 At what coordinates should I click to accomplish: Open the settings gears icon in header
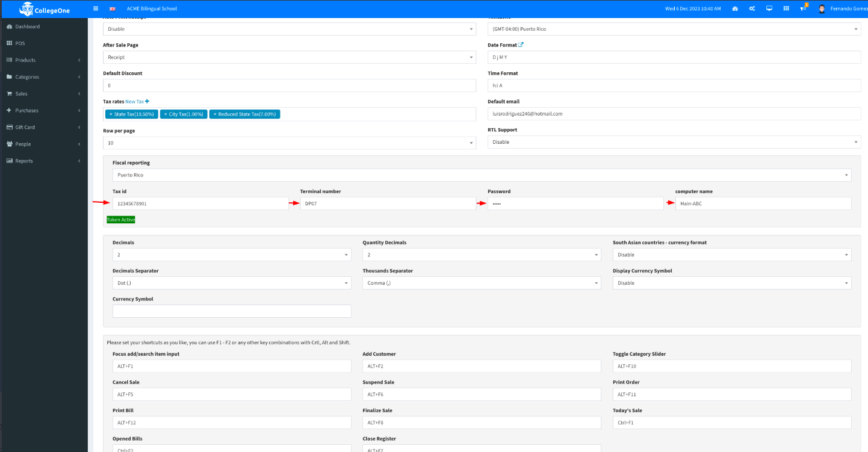(752, 9)
